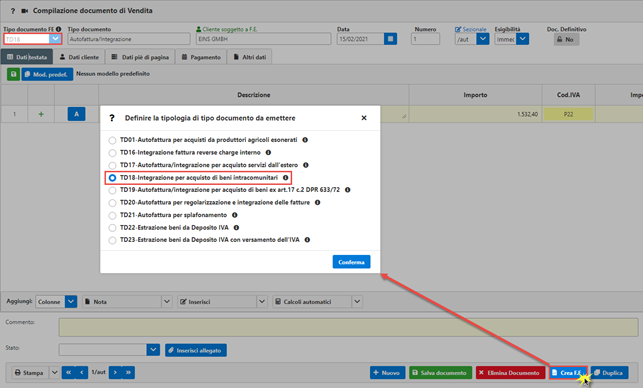
Task: Select TD01 Autofattura produttori agricoli radio
Action: tap(112, 140)
